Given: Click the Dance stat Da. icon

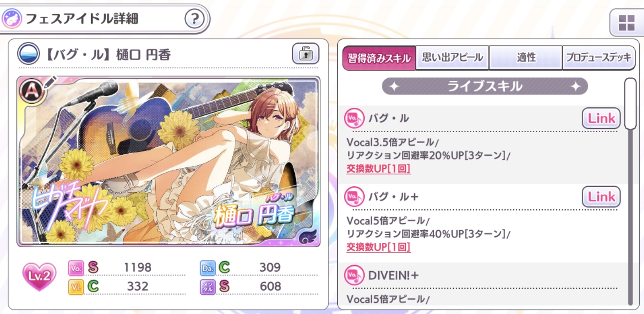Looking at the screenshot, I should [x=208, y=268].
